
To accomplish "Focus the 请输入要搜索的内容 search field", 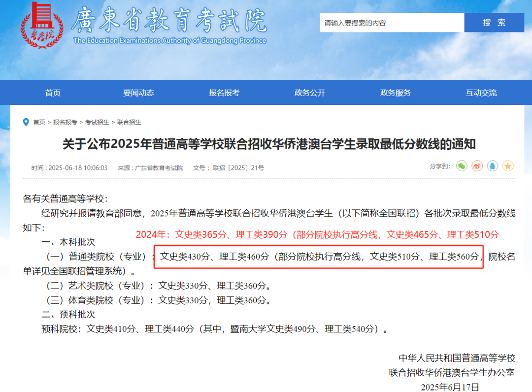I will click(x=392, y=23).
